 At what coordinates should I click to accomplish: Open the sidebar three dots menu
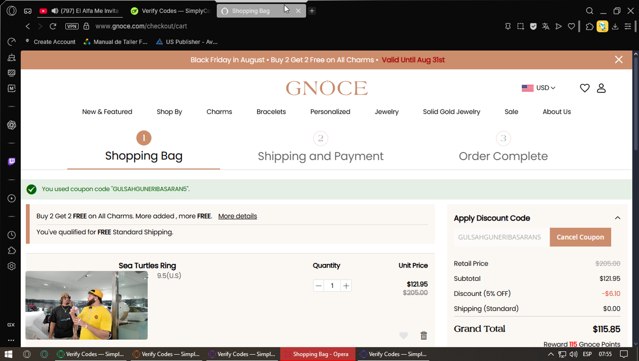pos(11,340)
